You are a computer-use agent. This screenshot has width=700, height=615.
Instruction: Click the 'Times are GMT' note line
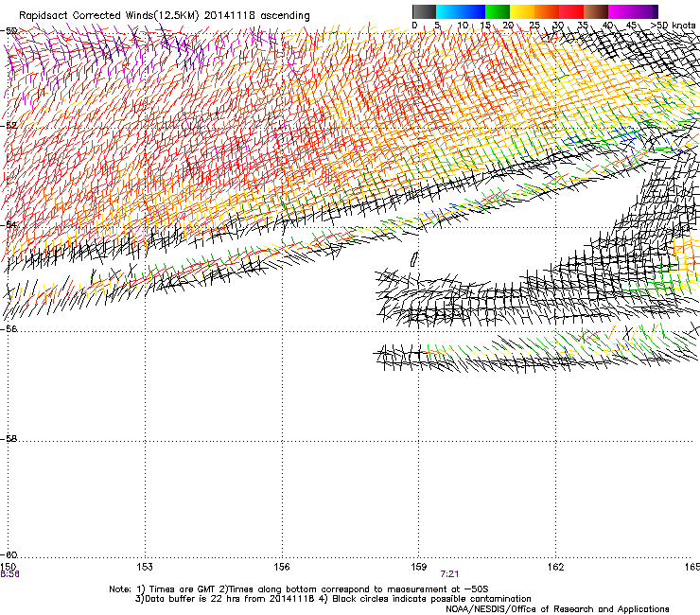click(x=299, y=589)
